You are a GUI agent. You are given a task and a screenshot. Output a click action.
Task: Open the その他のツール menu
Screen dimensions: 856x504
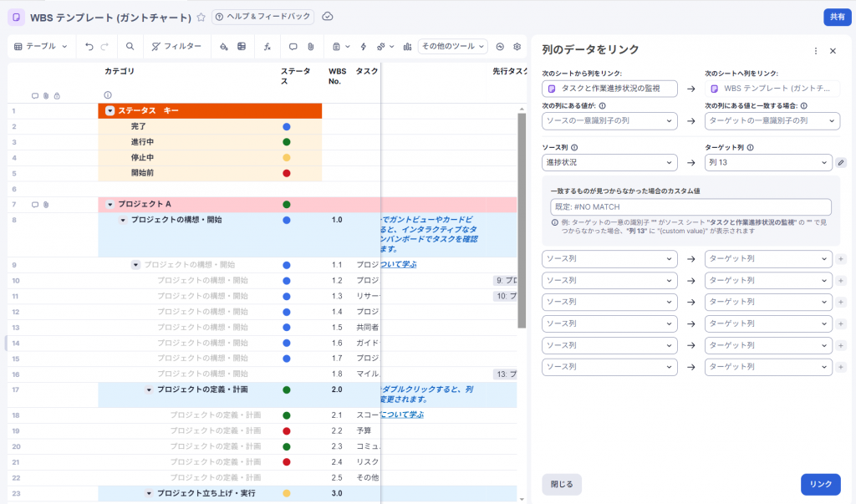tap(452, 47)
